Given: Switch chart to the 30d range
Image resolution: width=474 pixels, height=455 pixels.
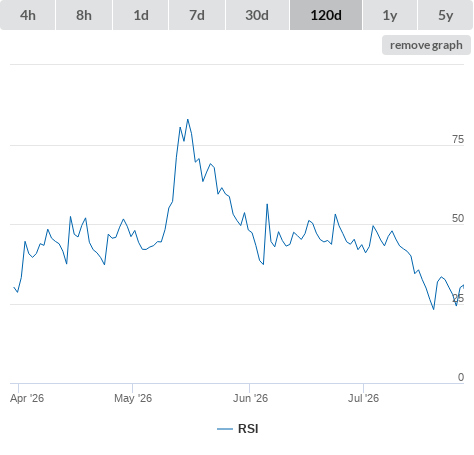Looking at the screenshot, I should (257, 15).
